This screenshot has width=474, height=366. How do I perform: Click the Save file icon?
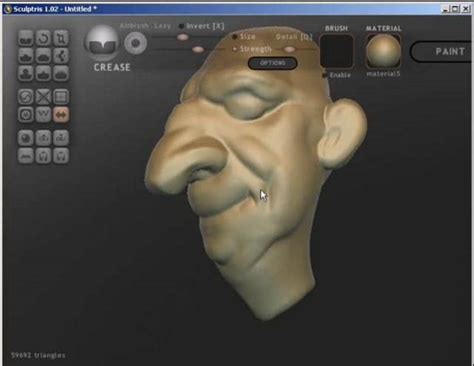click(x=61, y=156)
